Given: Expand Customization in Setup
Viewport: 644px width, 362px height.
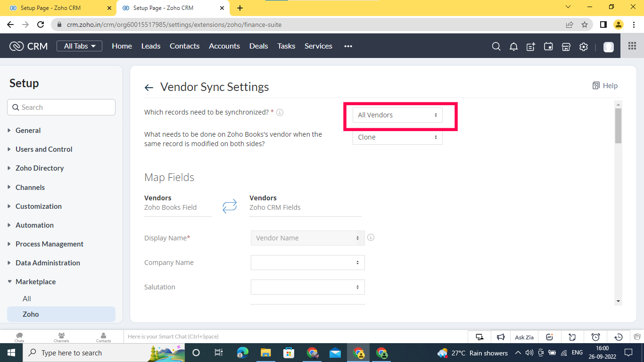Looking at the screenshot, I should pyautogui.click(x=39, y=206).
